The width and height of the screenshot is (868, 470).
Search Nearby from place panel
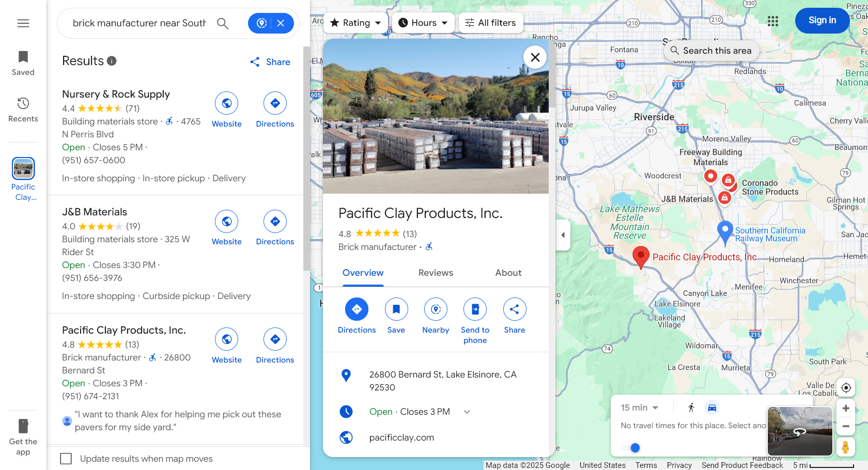tap(436, 316)
